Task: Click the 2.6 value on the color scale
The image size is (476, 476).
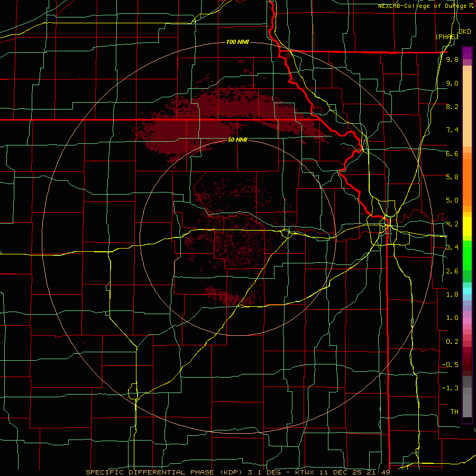Action: click(452, 271)
